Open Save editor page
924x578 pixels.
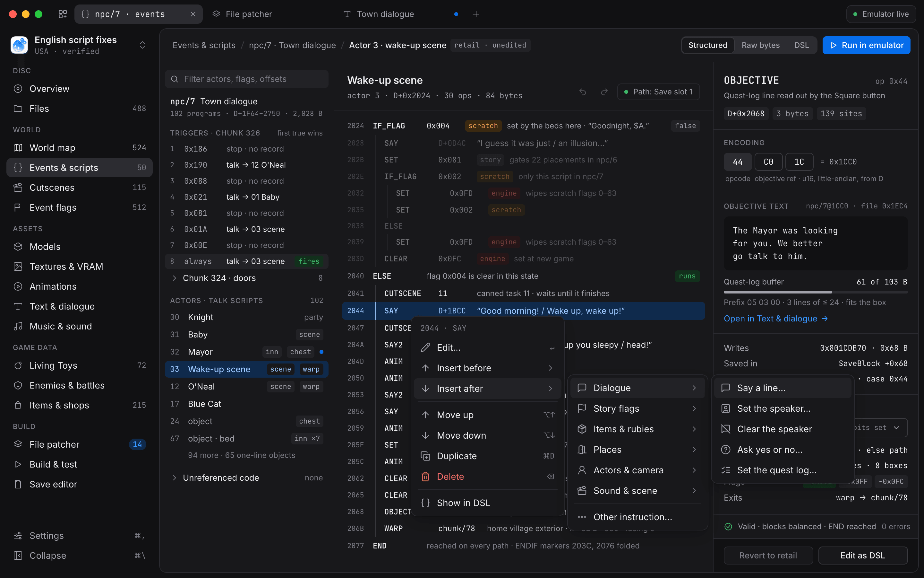point(80,484)
